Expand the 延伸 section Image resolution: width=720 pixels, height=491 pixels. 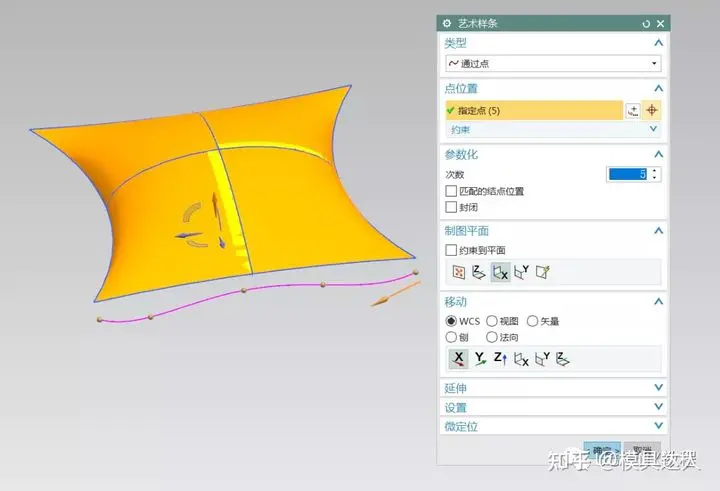658,388
